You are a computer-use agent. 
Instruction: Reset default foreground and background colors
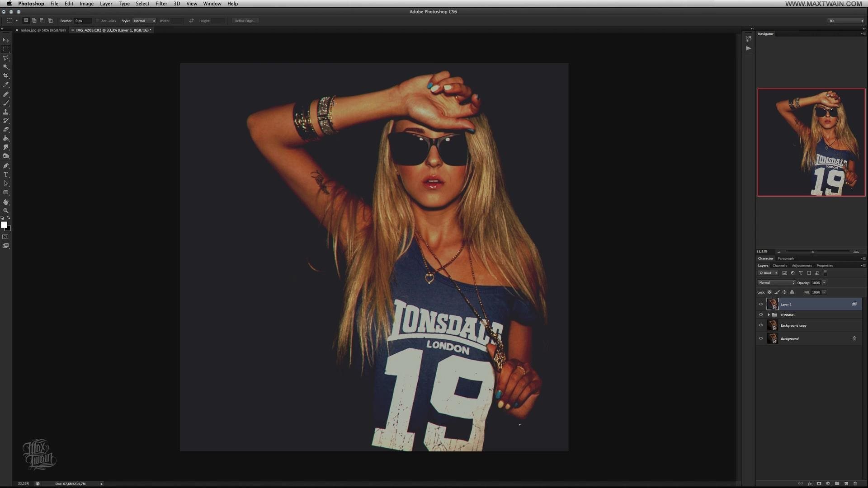pos(3,218)
